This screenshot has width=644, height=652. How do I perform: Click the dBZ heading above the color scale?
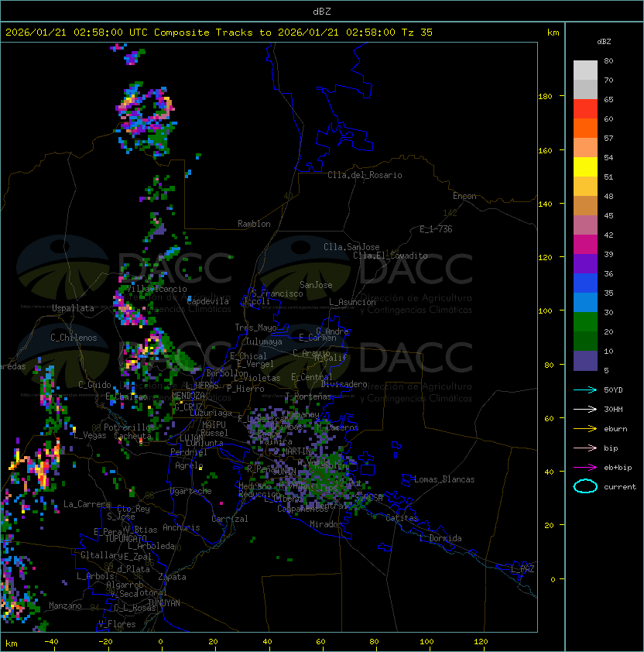coord(604,42)
